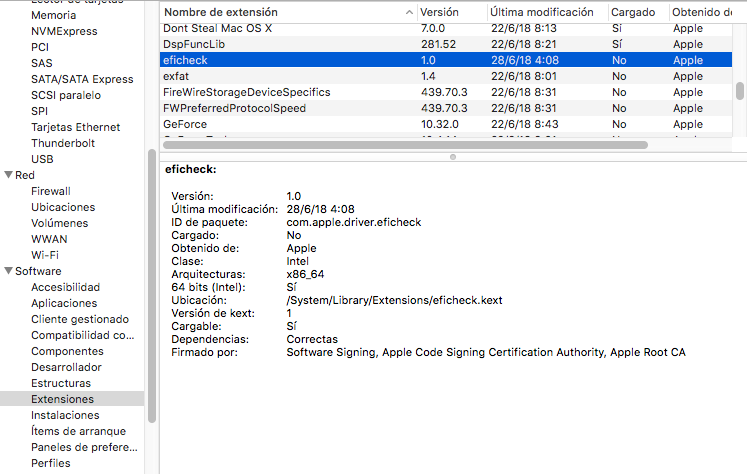Viewport: 747px width, 474px height.
Task: Select Paneles de prefere... in the sidebar
Action: coord(84,447)
